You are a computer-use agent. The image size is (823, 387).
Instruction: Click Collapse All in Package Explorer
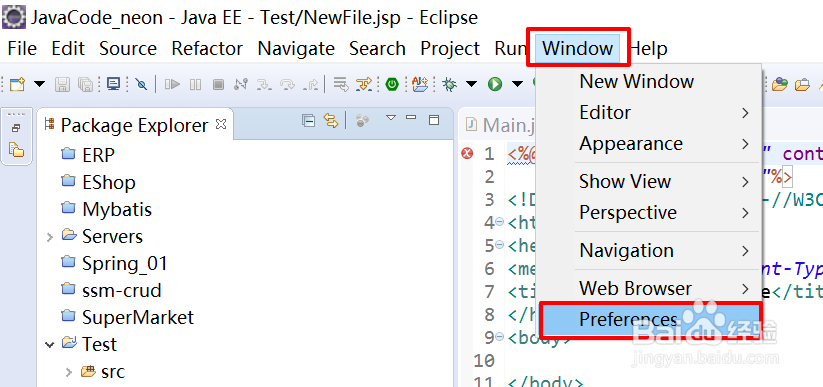(x=308, y=121)
